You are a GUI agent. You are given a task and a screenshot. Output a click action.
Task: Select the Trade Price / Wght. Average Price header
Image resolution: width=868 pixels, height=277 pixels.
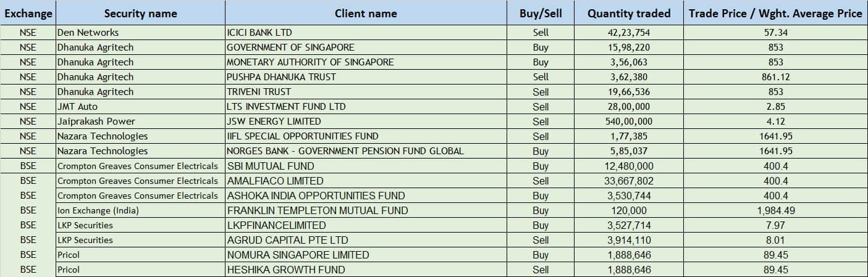point(775,13)
